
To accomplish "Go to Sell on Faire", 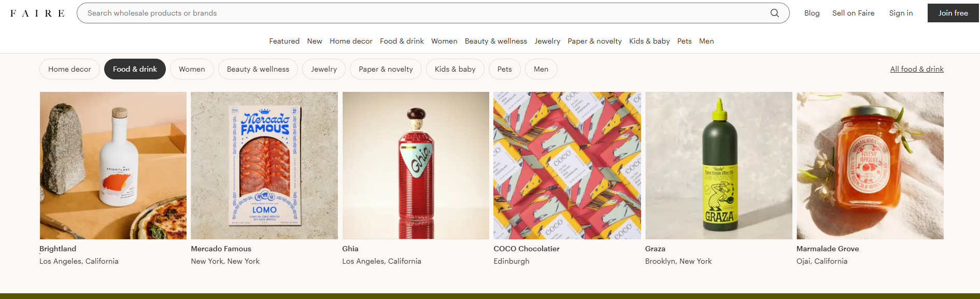I will (853, 13).
